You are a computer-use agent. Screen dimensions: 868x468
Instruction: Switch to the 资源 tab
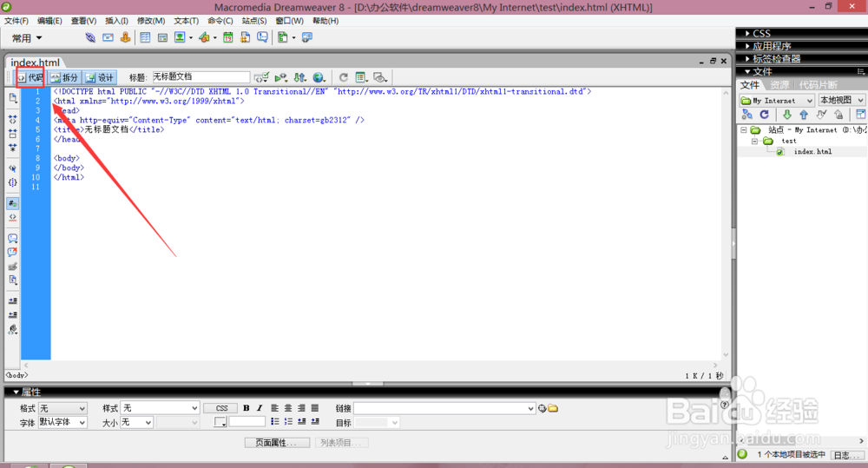779,85
